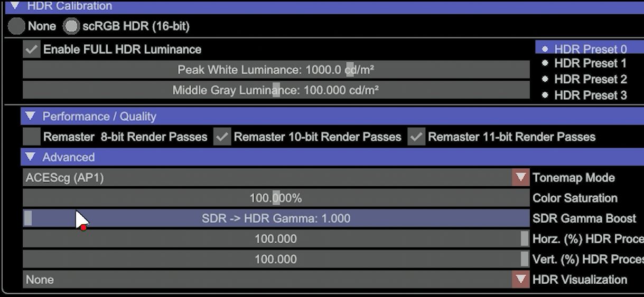Select HDR Preset 1
The height and width of the screenshot is (297, 644).
point(590,63)
